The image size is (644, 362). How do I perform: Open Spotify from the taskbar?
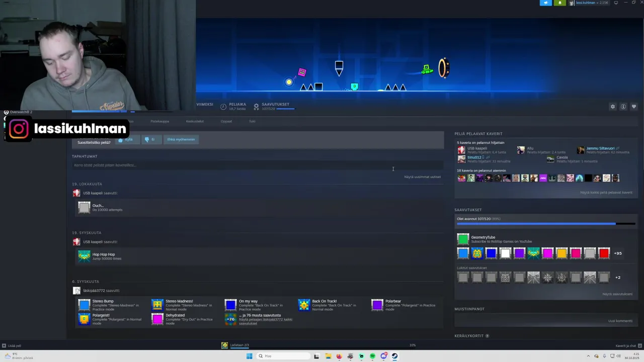tap(372, 356)
